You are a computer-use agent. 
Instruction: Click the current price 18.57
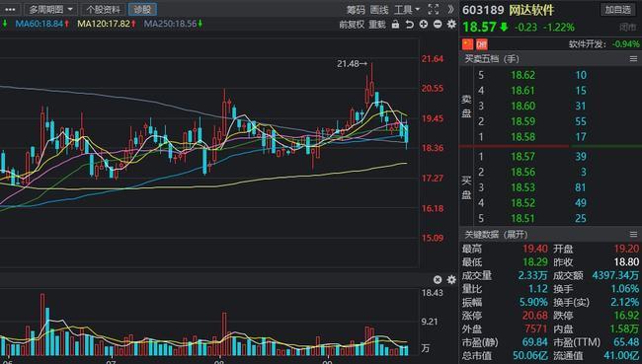tap(479, 28)
